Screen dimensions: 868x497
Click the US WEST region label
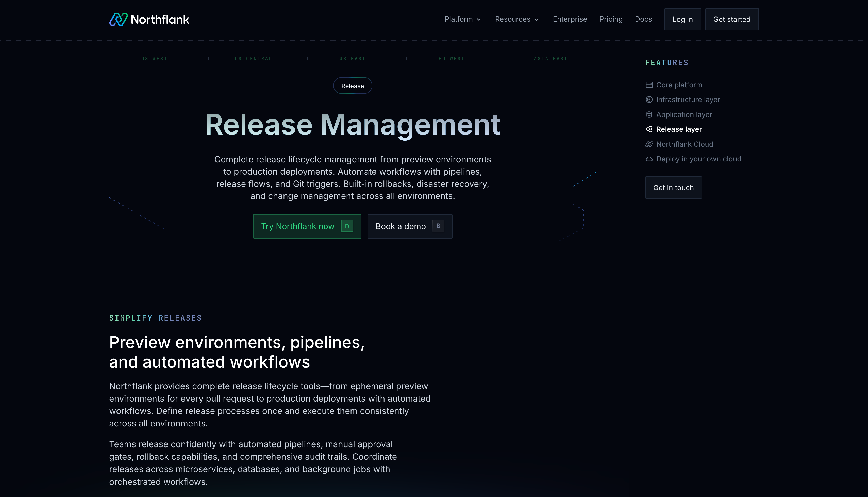click(154, 59)
